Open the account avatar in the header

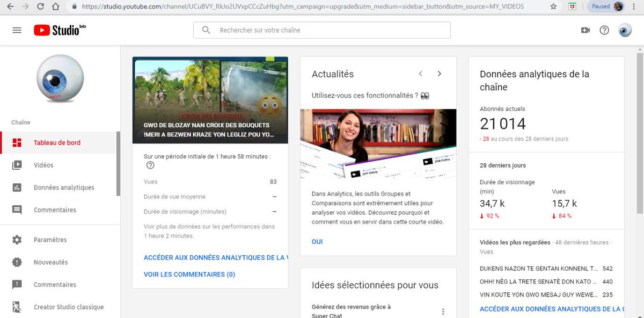coord(625,30)
